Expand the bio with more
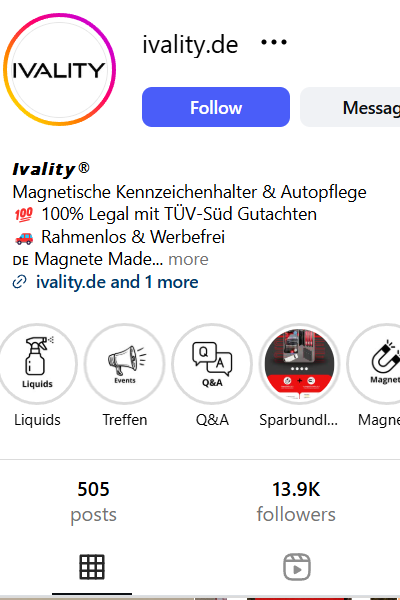The width and height of the screenshot is (400, 600). point(188,259)
